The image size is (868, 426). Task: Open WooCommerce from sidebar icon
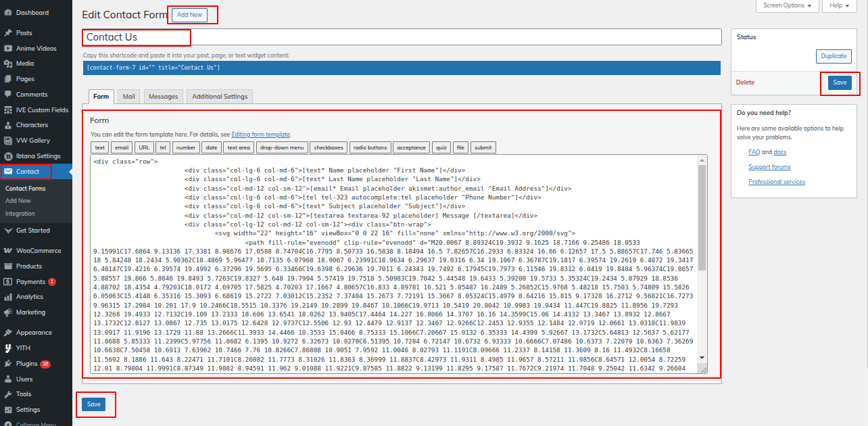(7, 251)
